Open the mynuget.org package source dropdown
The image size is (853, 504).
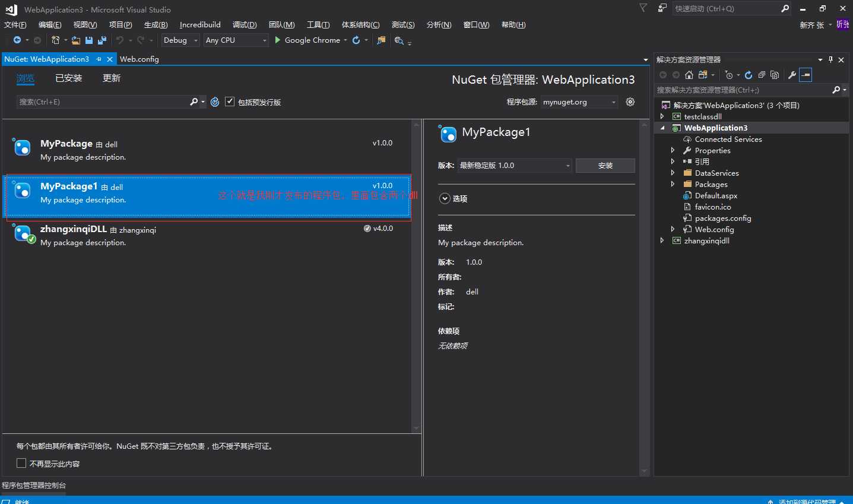pyautogui.click(x=579, y=102)
